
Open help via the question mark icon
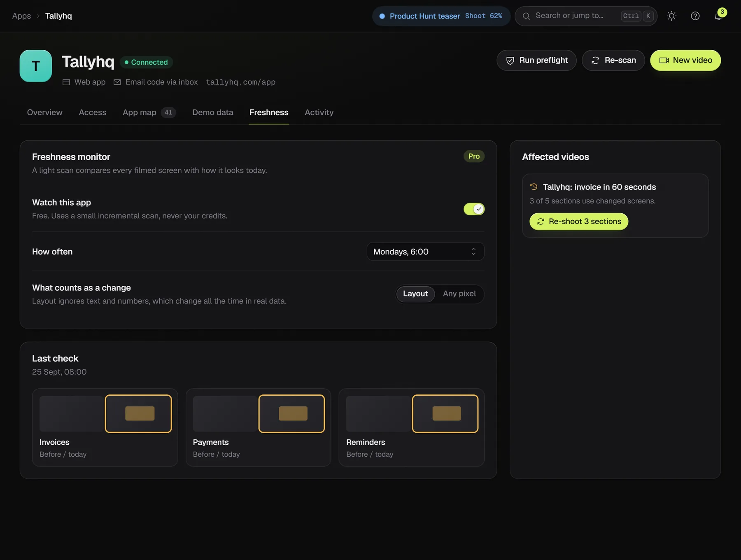695,16
